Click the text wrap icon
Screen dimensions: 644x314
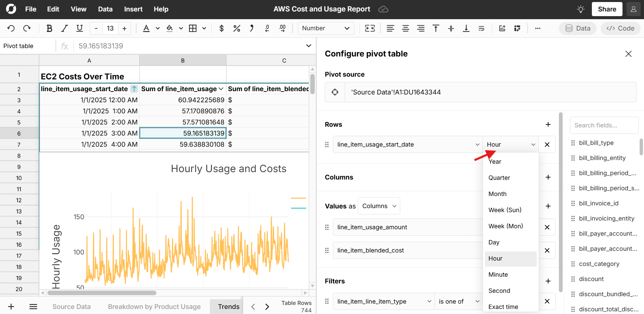[481, 28]
